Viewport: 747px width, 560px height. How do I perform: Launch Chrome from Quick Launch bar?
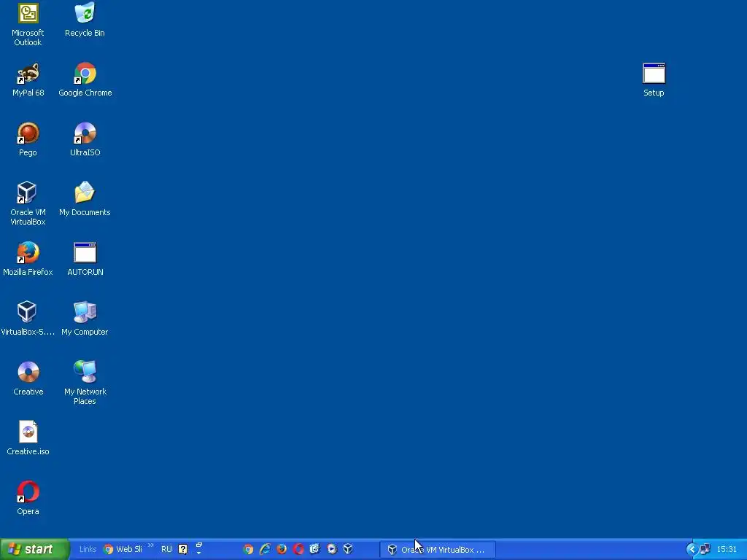pos(248,549)
